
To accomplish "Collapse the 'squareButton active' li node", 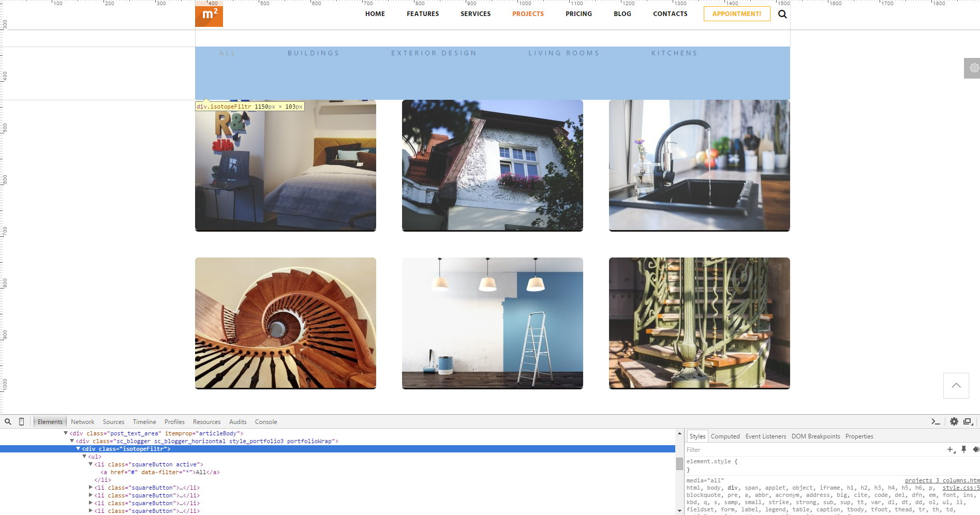I will point(91,464).
